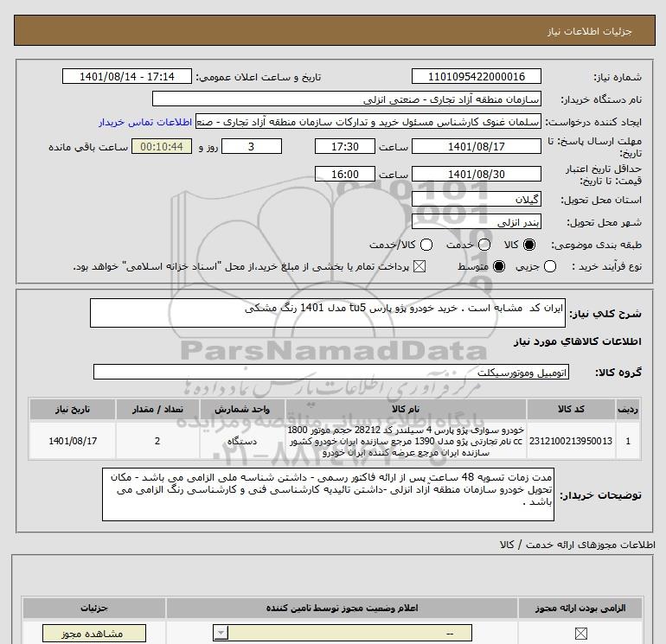
Task: Click the delivery city field بندر انزلی
Action: [x=476, y=221]
